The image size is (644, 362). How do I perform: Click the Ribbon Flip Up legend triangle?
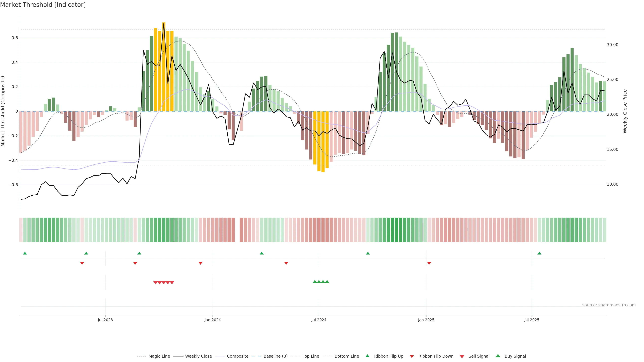[x=367, y=356]
